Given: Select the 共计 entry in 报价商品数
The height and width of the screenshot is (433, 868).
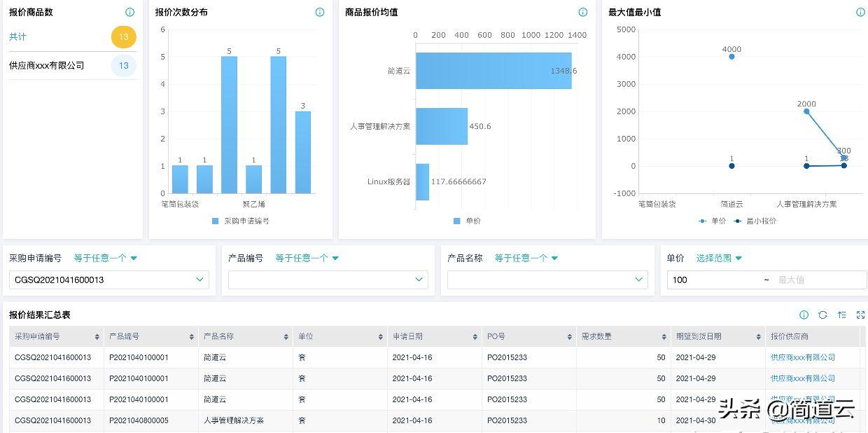Looking at the screenshot, I should click(19, 36).
